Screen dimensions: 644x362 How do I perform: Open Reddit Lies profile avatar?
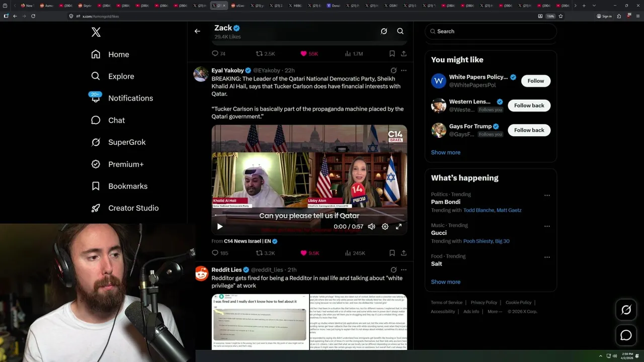[x=201, y=274]
